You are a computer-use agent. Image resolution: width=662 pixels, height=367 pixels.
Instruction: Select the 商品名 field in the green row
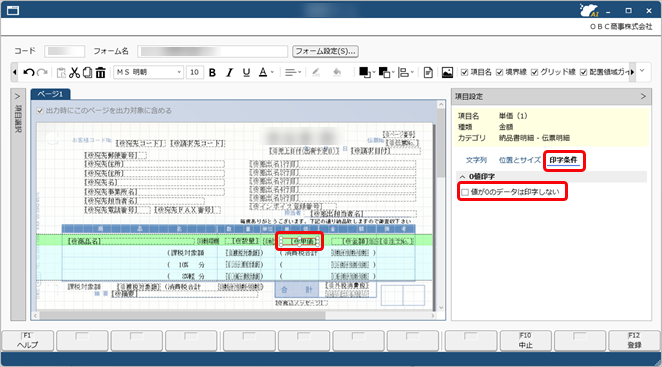click(x=130, y=242)
